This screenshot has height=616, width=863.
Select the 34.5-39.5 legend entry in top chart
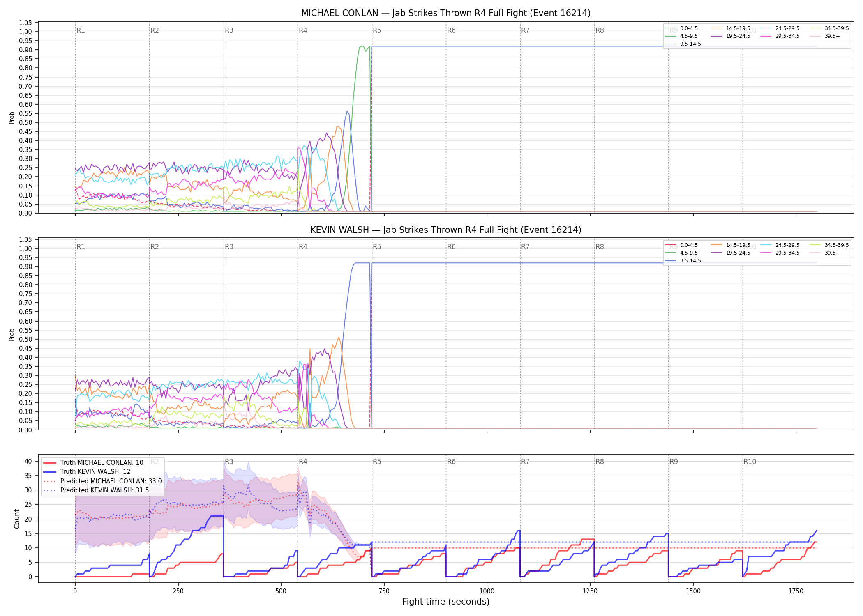click(x=829, y=28)
